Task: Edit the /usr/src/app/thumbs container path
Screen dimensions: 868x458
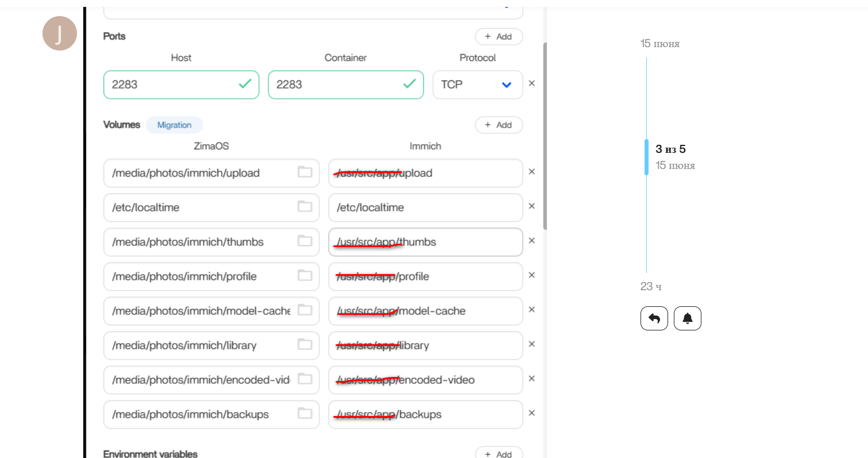Action: (426, 242)
